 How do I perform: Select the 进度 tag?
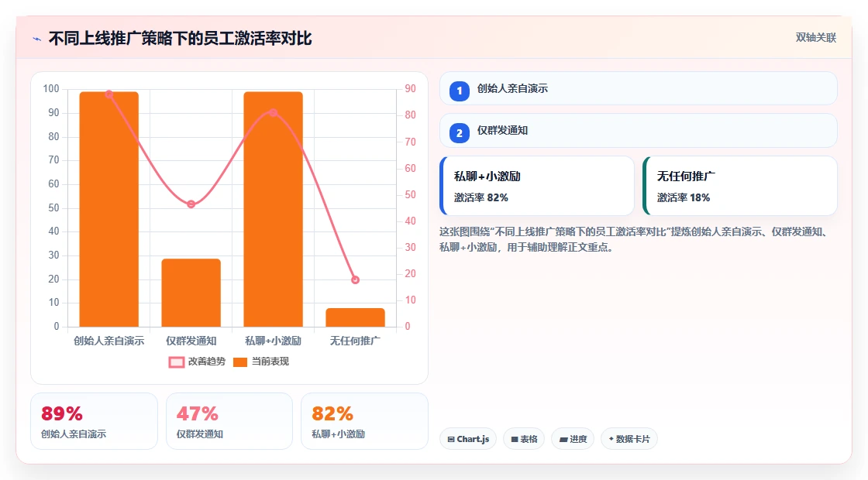coord(573,439)
